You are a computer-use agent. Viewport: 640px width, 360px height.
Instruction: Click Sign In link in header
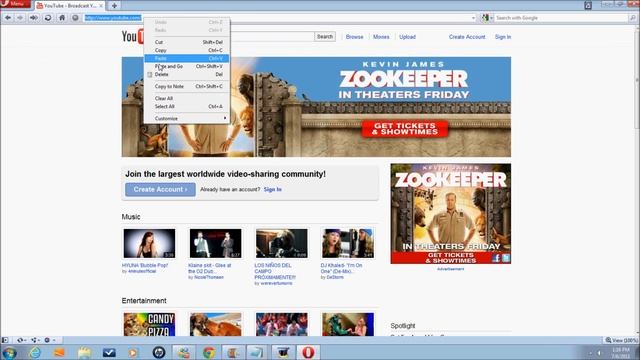pos(503,37)
